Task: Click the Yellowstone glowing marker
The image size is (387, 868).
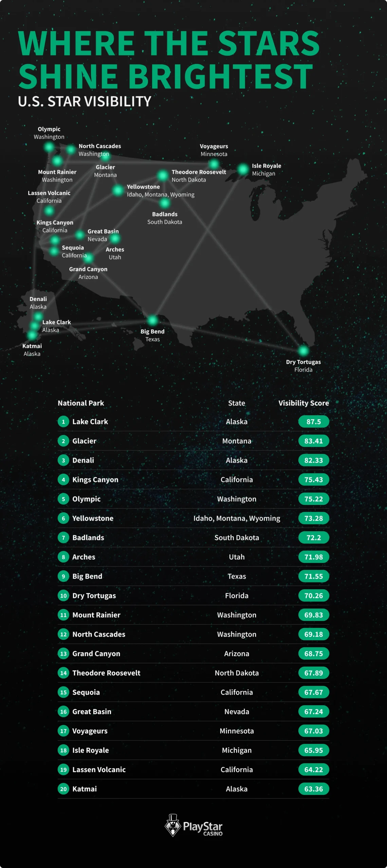Action: [118, 190]
